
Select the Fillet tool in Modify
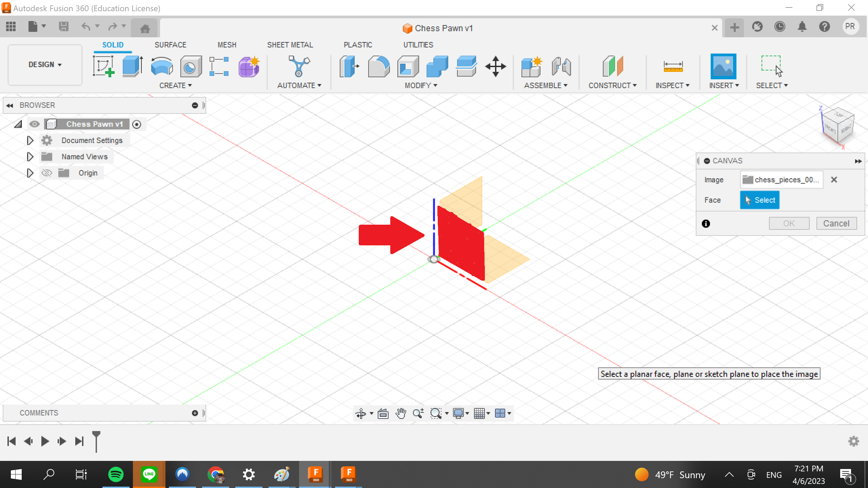[379, 66]
